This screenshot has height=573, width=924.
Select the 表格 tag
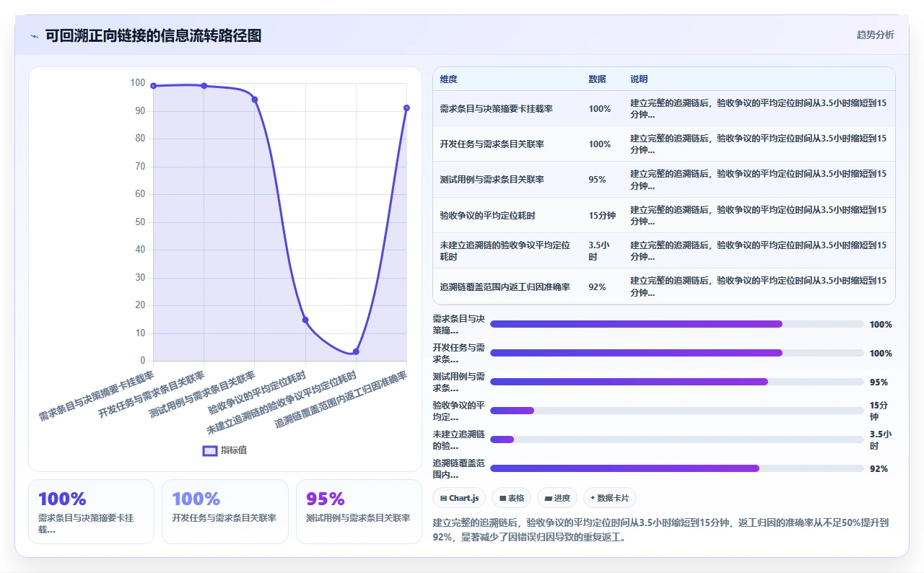511,498
